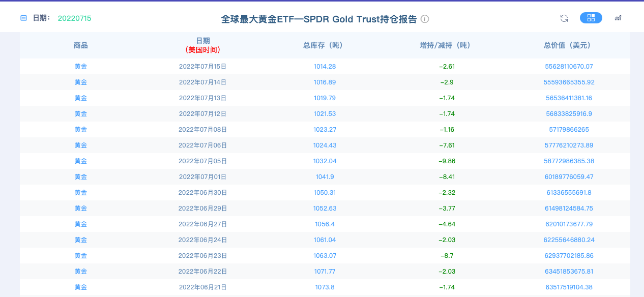The height and width of the screenshot is (297, 644).
Task: Click date cell 2022年07月08日
Action: tap(203, 129)
